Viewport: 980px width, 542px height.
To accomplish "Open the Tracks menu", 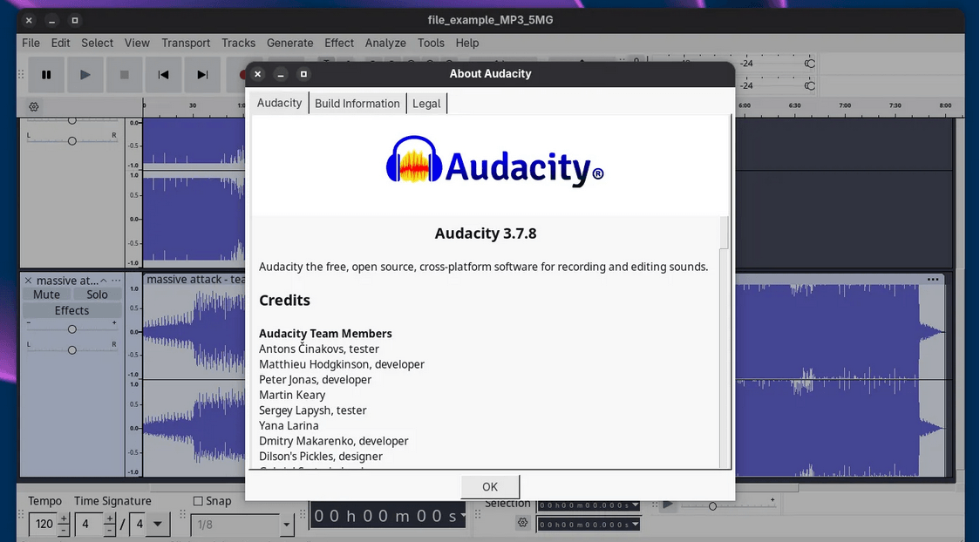I will [x=238, y=43].
